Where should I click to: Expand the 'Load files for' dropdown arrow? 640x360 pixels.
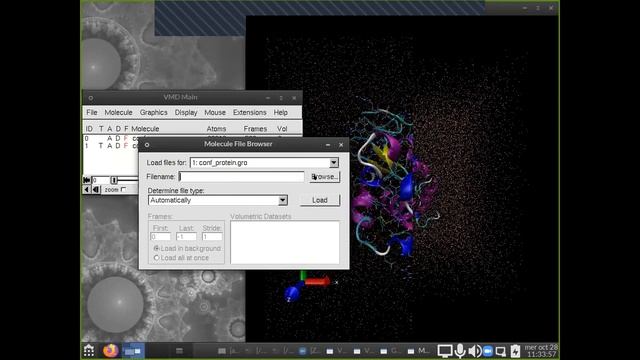(333, 162)
